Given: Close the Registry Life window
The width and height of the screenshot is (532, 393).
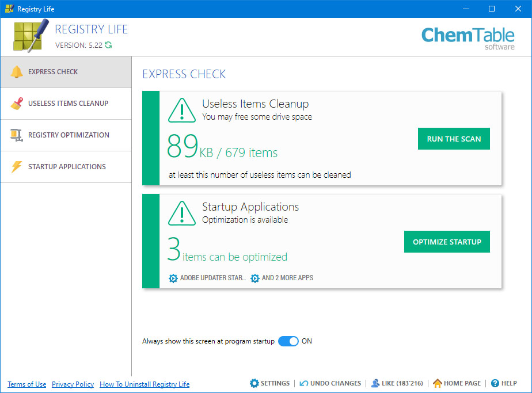Looking at the screenshot, I should click(518, 9).
